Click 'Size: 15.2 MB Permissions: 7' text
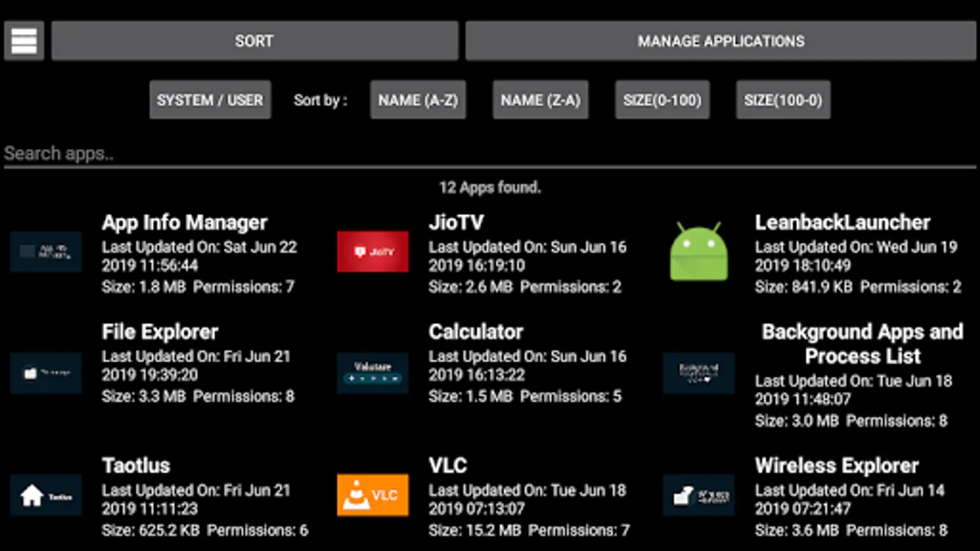This screenshot has height=551, width=980. point(529,530)
